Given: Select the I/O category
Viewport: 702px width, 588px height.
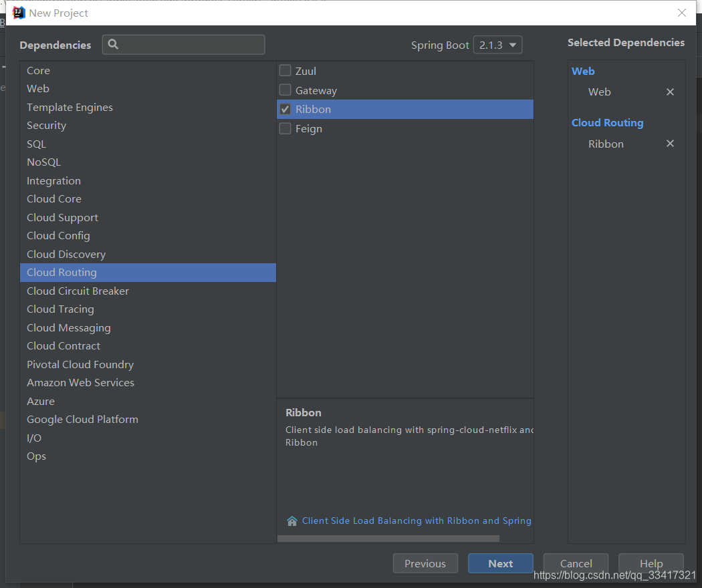Looking at the screenshot, I should tap(148, 438).
